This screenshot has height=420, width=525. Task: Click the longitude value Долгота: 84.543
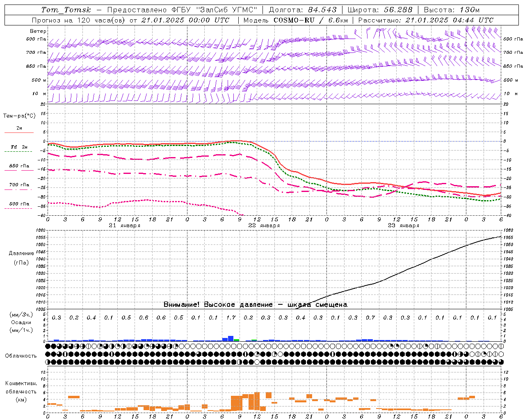click(303, 9)
